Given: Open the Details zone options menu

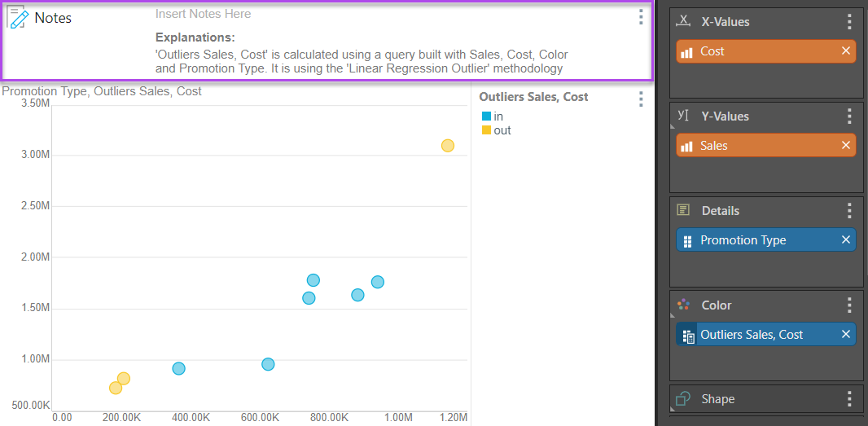Looking at the screenshot, I should click(849, 211).
